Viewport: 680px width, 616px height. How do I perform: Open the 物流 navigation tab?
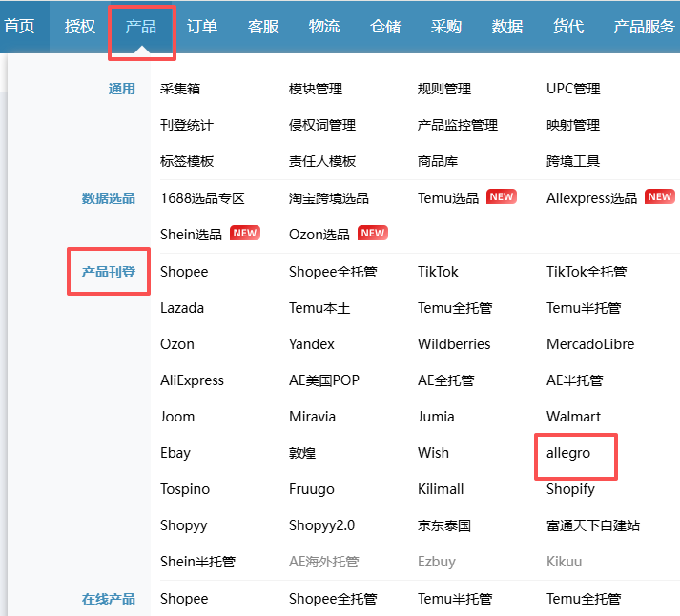[324, 27]
